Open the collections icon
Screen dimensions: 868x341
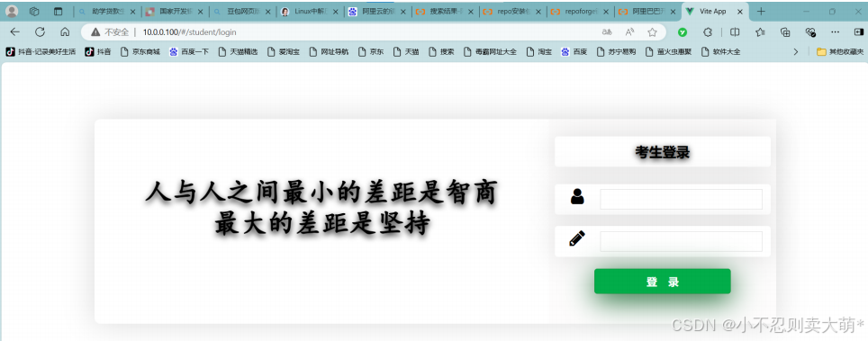coord(785,32)
